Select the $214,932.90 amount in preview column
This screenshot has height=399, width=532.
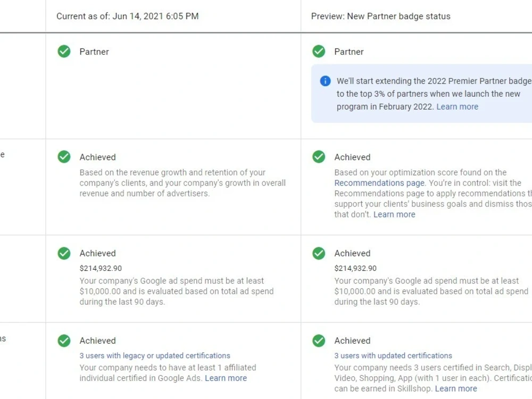coord(355,268)
